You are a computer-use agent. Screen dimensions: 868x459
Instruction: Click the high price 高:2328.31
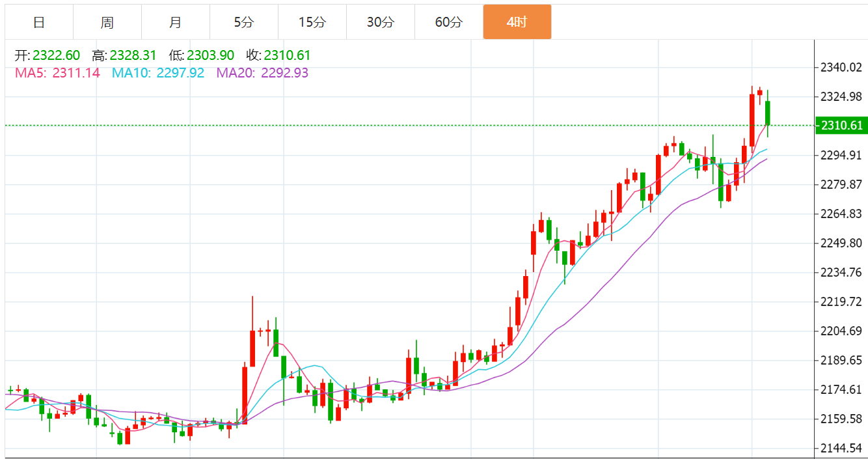(x=124, y=56)
